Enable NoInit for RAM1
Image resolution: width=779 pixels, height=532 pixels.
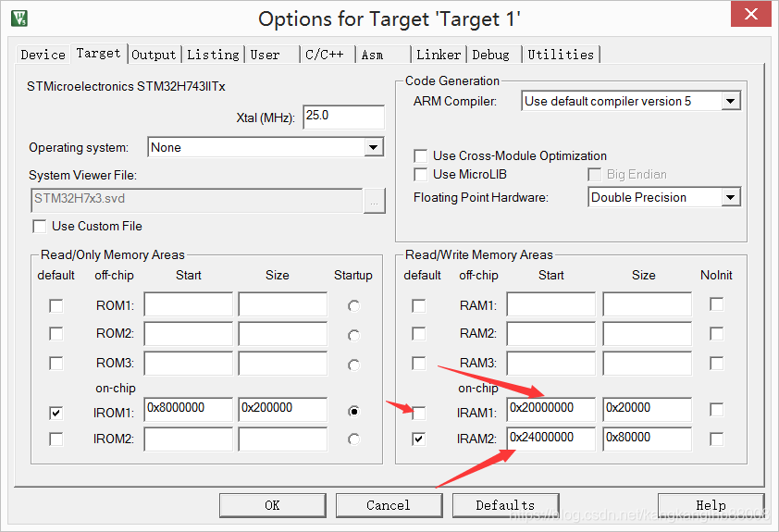[716, 304]
